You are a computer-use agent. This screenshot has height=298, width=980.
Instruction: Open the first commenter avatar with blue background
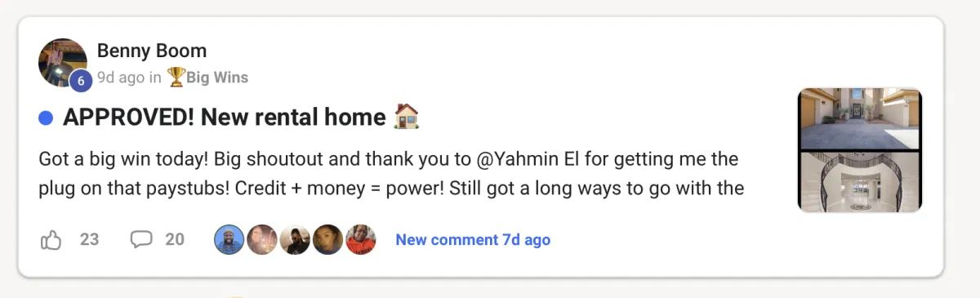pos(229,240)
